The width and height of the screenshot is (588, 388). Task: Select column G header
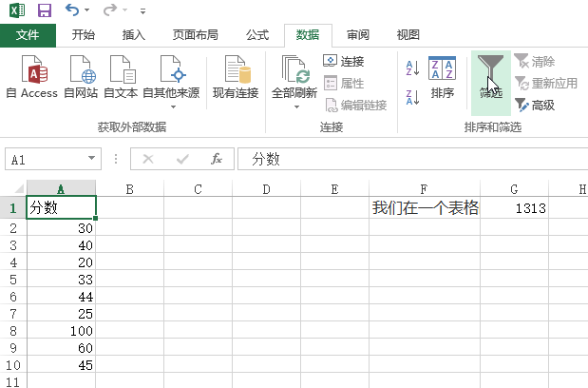514,188
